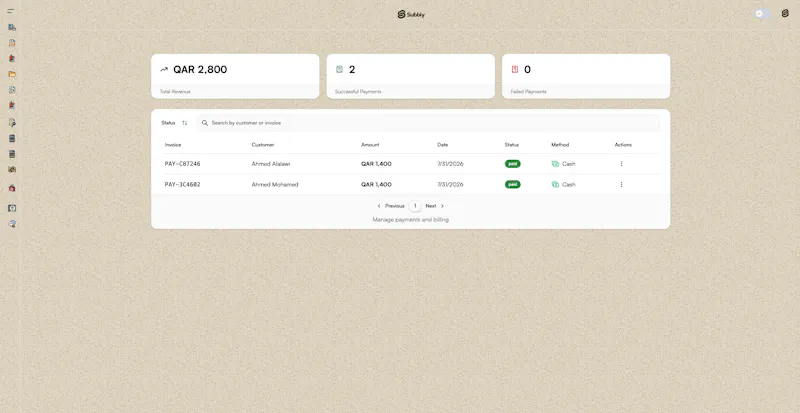The height and width of the screenshot is (413, 800).
Task: Go to the Next page
Action: pyautogui.click(x=435, y=206)
